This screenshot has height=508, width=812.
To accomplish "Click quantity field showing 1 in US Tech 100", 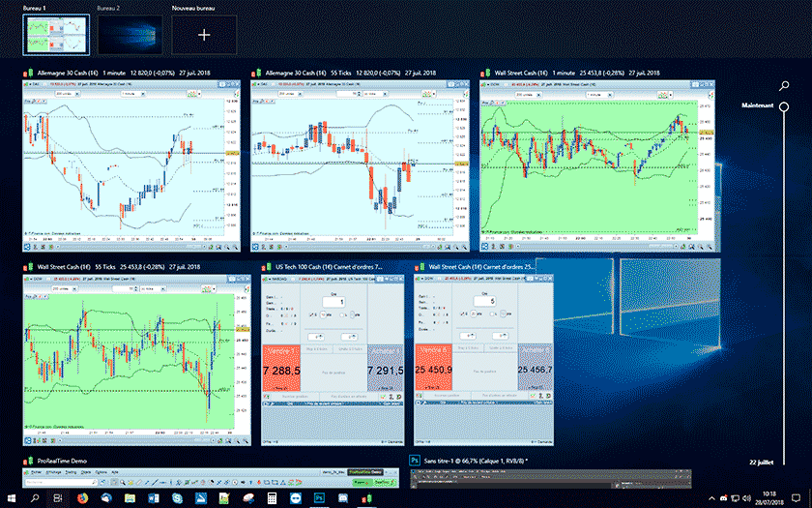I will pyautogui.click(x=333, y=302).
